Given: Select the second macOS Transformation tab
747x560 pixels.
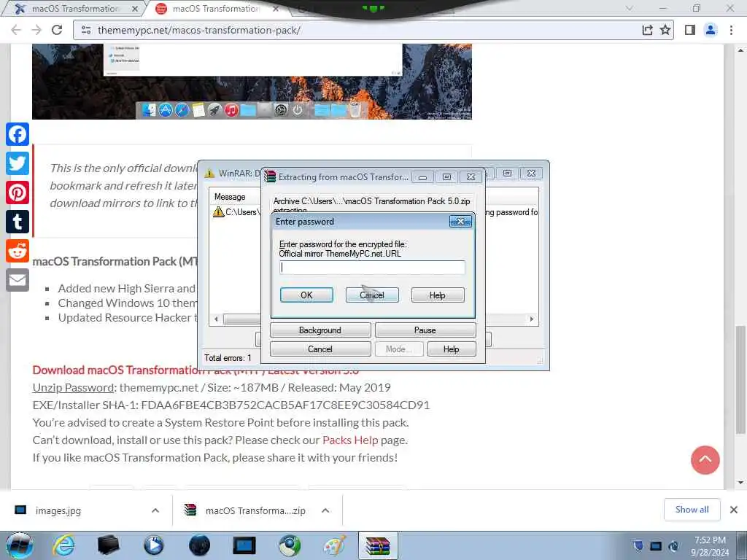Looking at the screenshot, I should tap(216, 9).
